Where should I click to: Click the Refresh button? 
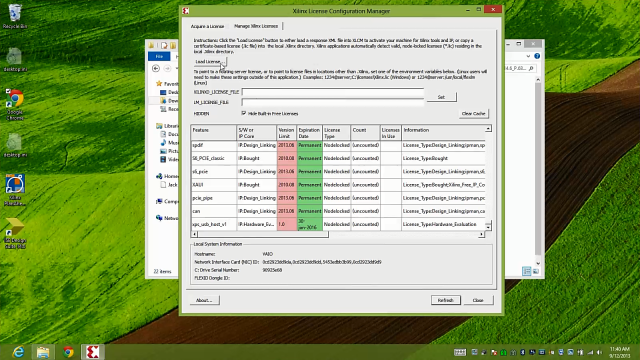pyautogui.click(x=445, y=300)
